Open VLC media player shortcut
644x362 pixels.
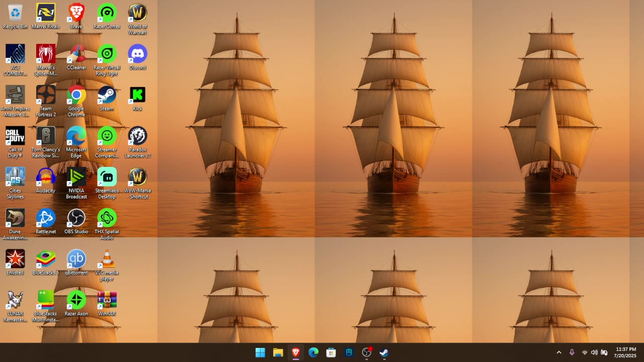tap(107, 265)
